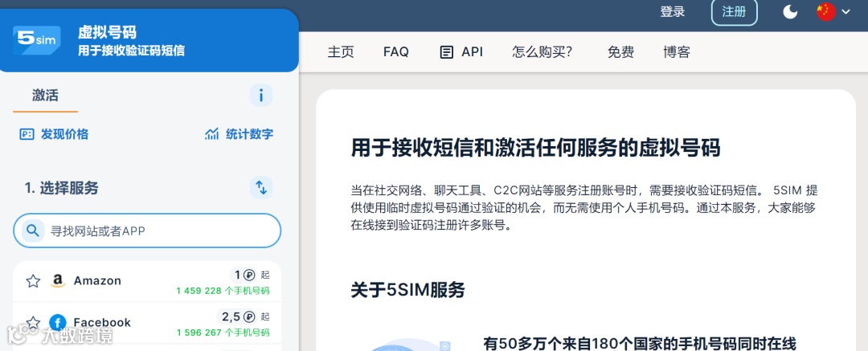Viewport: 868px width, 351px height.
Task: Toggle dark mode moon icon
Action: click(791, 11)
